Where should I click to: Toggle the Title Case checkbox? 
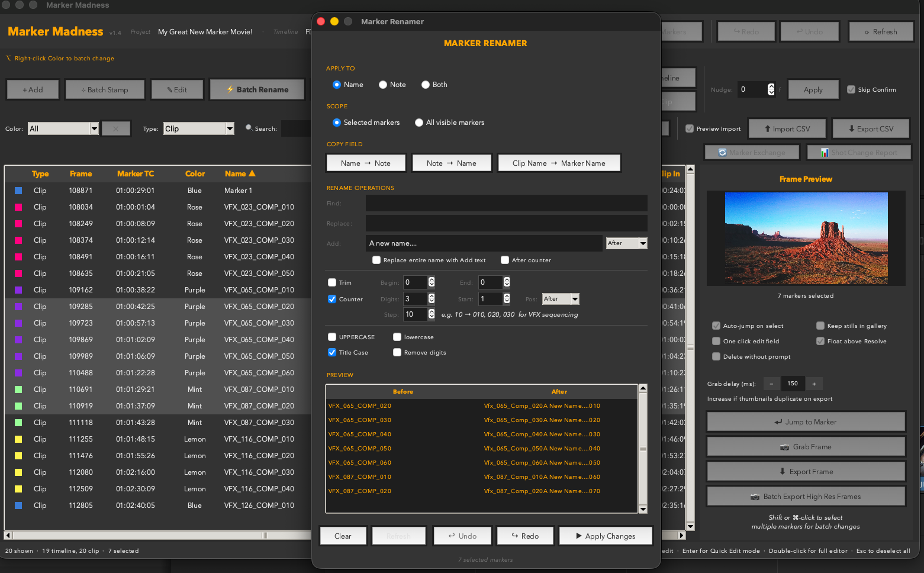[332, 352]
